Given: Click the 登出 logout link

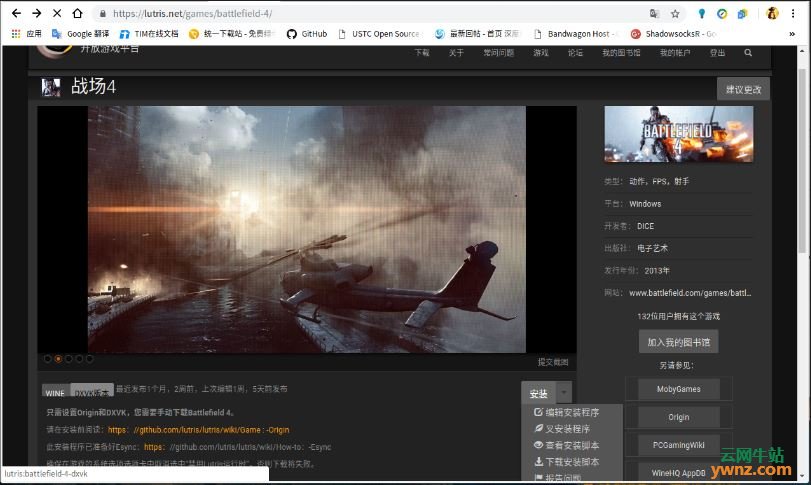Looking at the screenshot, I should click(717, 52).
